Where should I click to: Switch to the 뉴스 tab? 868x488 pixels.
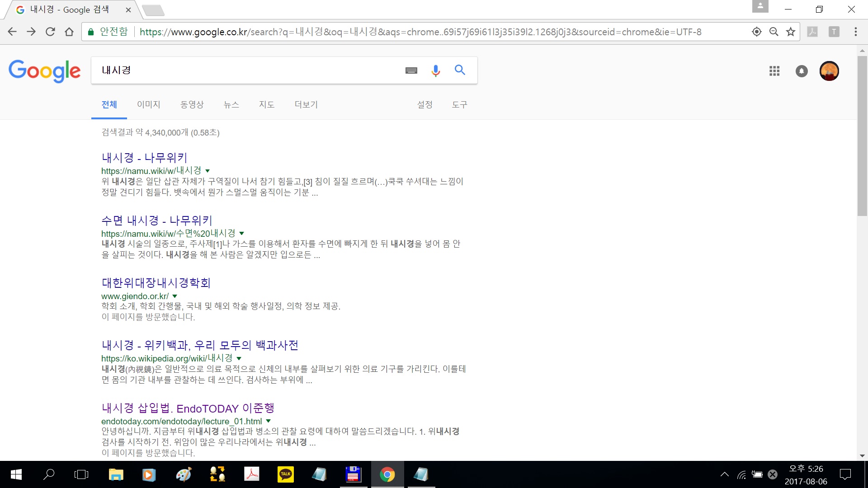pos(231,105)
